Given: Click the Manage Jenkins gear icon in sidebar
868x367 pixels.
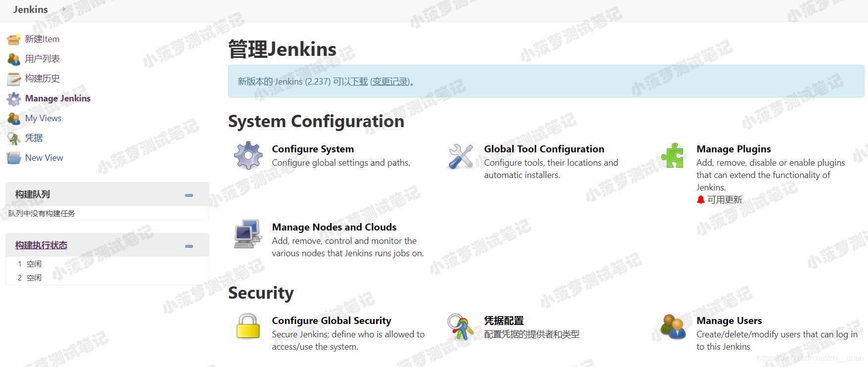Looking at the screenshot, I should (14, 99).
